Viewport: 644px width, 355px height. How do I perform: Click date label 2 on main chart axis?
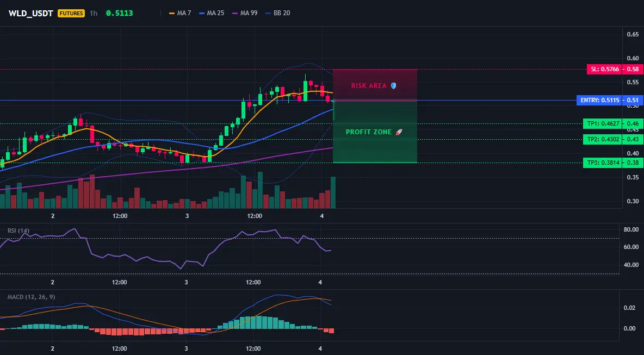click(53, 216)
